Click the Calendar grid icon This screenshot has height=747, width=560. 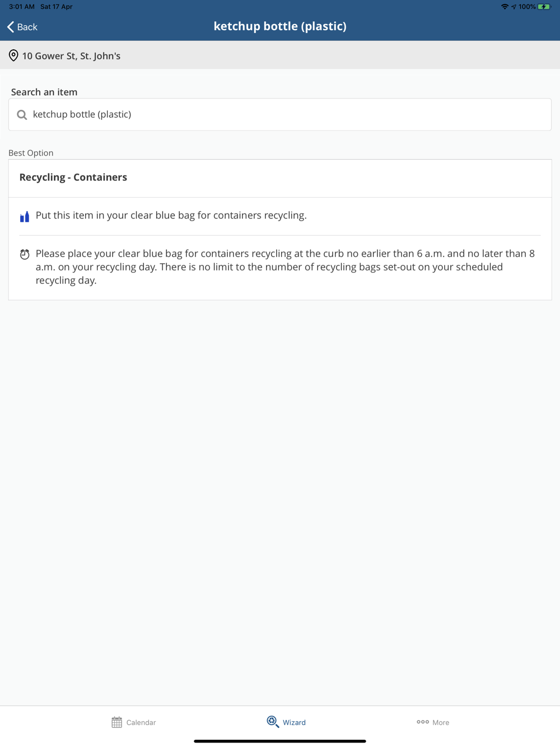coord(116,722)
